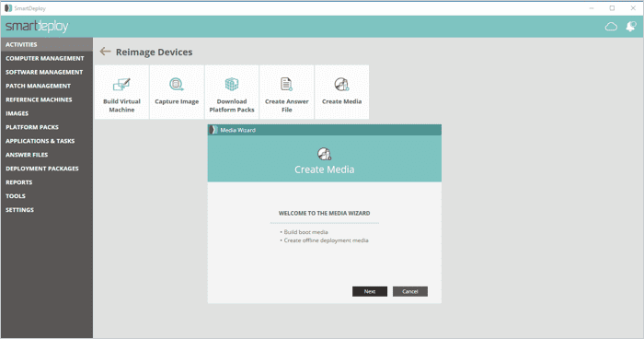Go back using the arrow beside Reimage Devices

pyautogui.click(x=105, y=52)
